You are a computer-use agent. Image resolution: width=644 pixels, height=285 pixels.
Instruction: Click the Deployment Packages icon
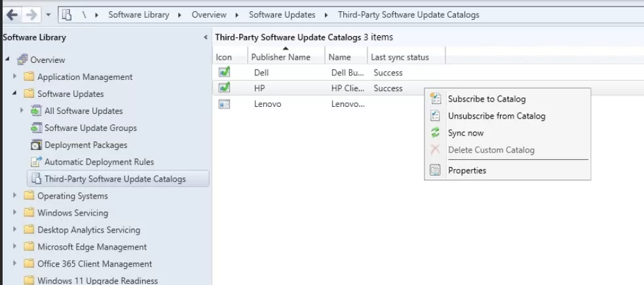click(x=36, y=145)
